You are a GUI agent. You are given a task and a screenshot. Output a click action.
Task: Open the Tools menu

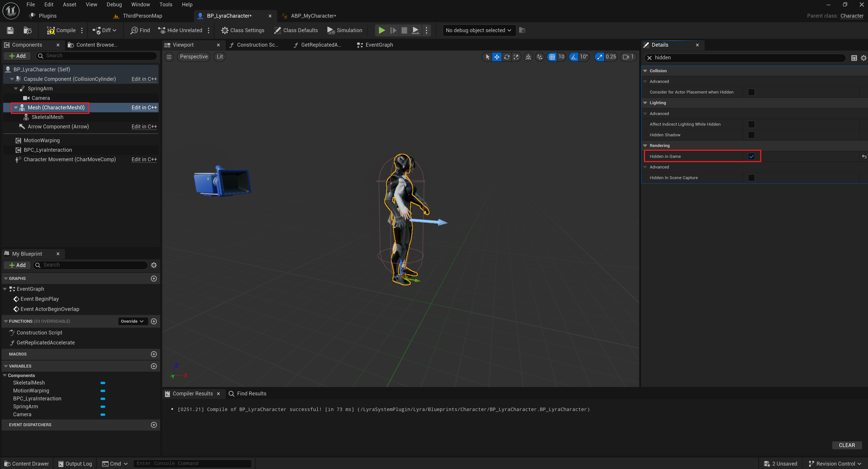165,4
